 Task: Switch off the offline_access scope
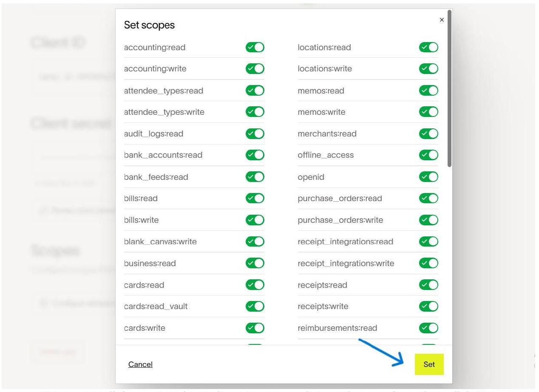pos(428,155)
